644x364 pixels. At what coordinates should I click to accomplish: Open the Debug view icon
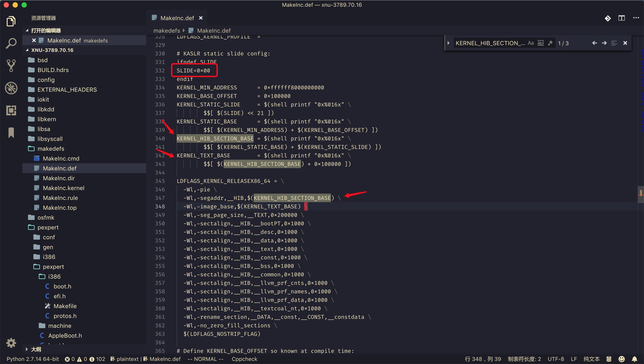(11, 88)
